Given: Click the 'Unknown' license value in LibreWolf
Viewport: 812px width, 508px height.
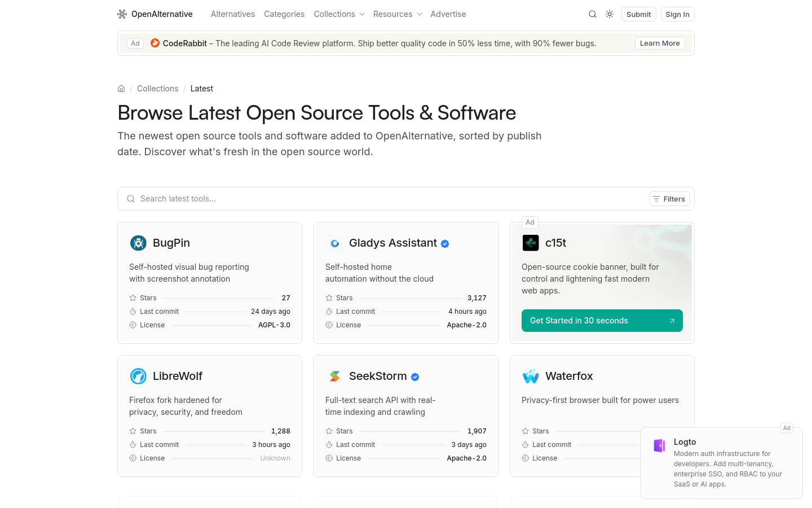Looking at the screenshot, I should coord(275,458).
